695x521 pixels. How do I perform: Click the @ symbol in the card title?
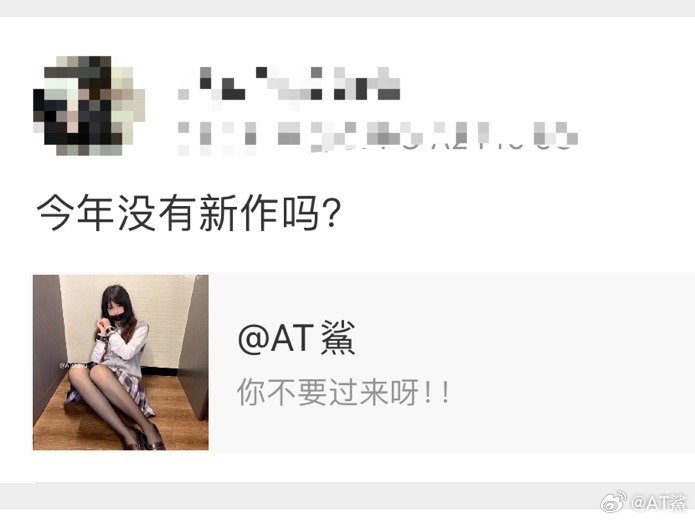(x=254, y=339)
